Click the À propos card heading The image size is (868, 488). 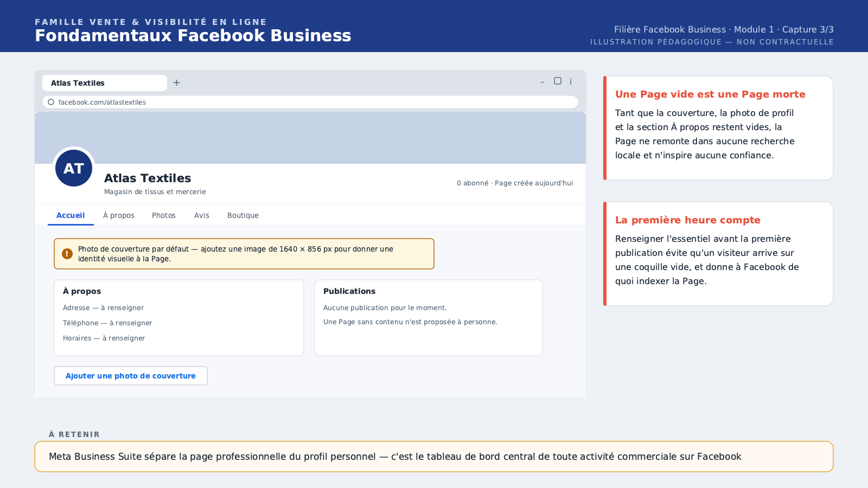click(x=82, y=291)
